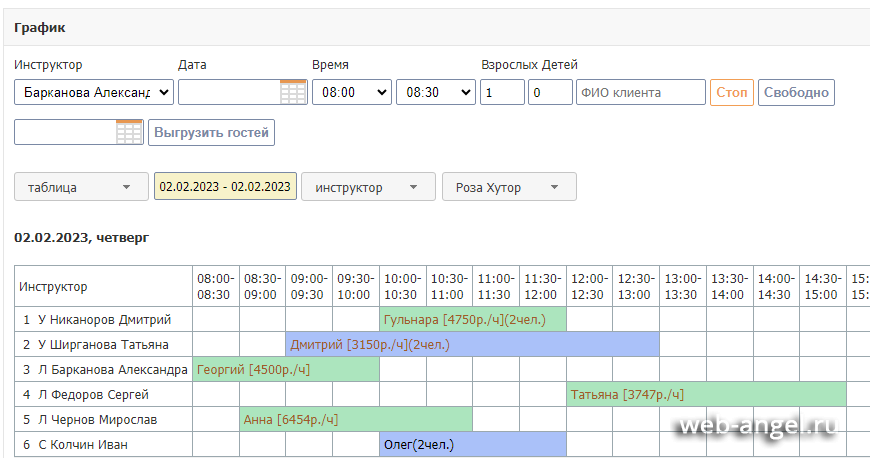Screen dimensions: 870x458
Task: Click the ФИО клиента input field
Action: pos(640,93)
